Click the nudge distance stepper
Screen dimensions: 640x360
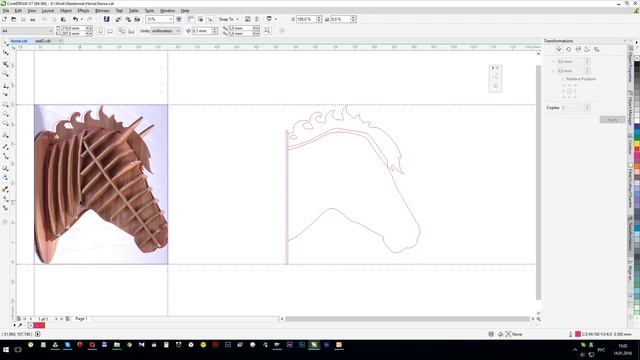(x=215, y=31)
